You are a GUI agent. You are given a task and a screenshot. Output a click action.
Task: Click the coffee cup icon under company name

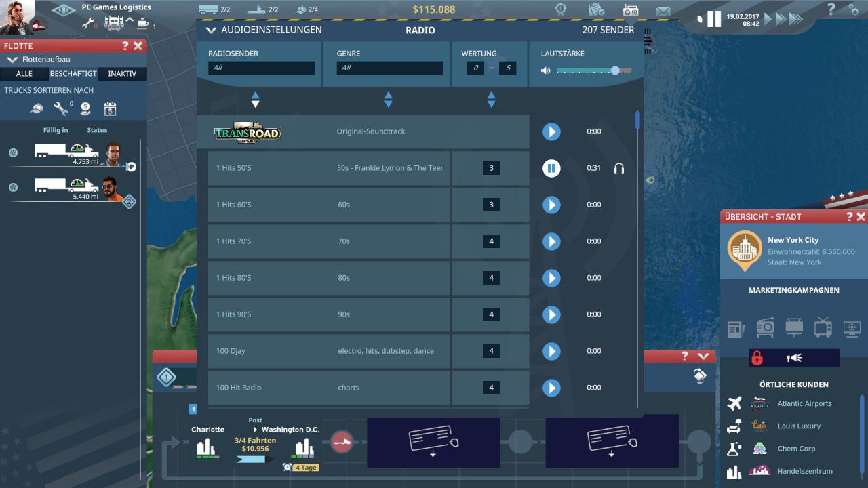coord(143,24)
